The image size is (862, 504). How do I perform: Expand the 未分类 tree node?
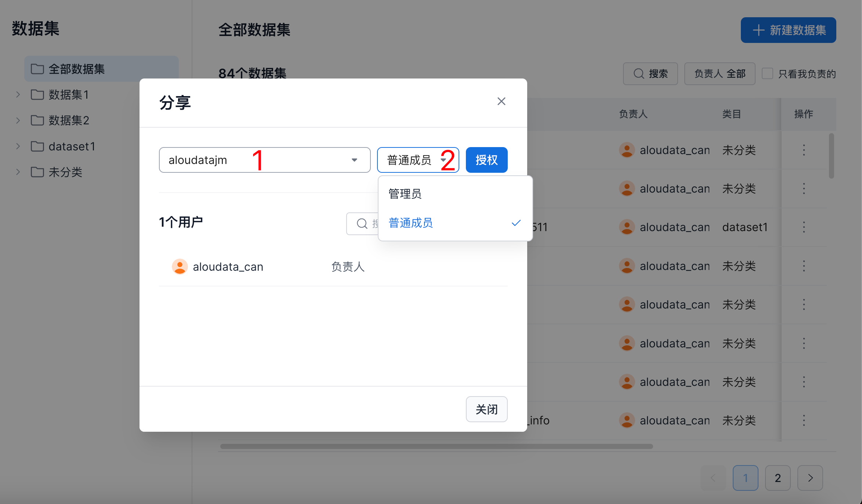tap(18, 172)
